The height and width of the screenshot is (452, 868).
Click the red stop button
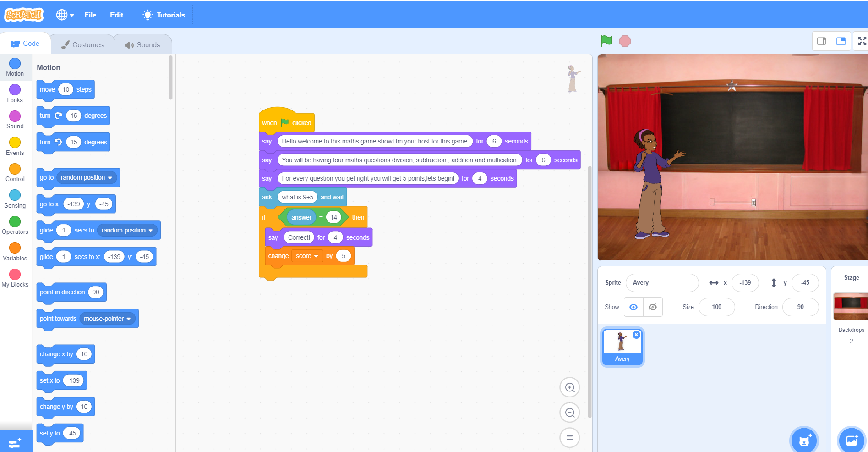tap(625, 41)
